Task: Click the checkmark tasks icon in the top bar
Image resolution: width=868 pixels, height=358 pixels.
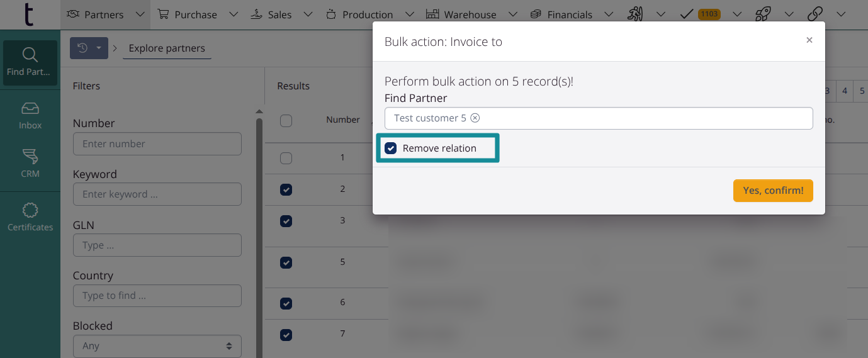Action: [x=687, y=14]
